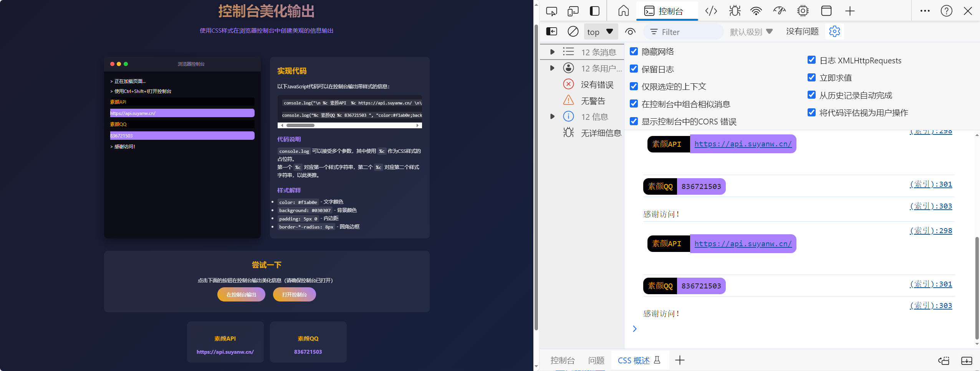Toggle responsive design mode
980x371 pixels.
tap(573, 11)
